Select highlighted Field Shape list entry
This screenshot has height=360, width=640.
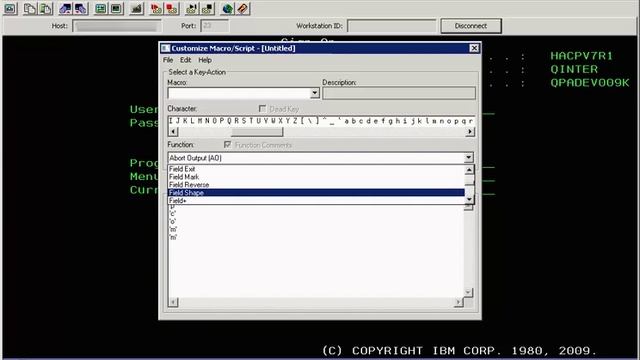click(x=316, y=192)
